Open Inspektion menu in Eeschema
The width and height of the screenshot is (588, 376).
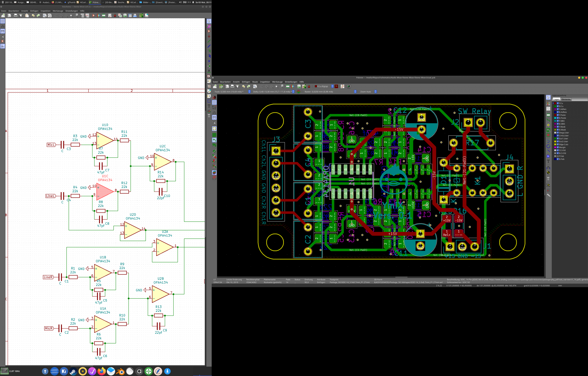pos(45,11)
